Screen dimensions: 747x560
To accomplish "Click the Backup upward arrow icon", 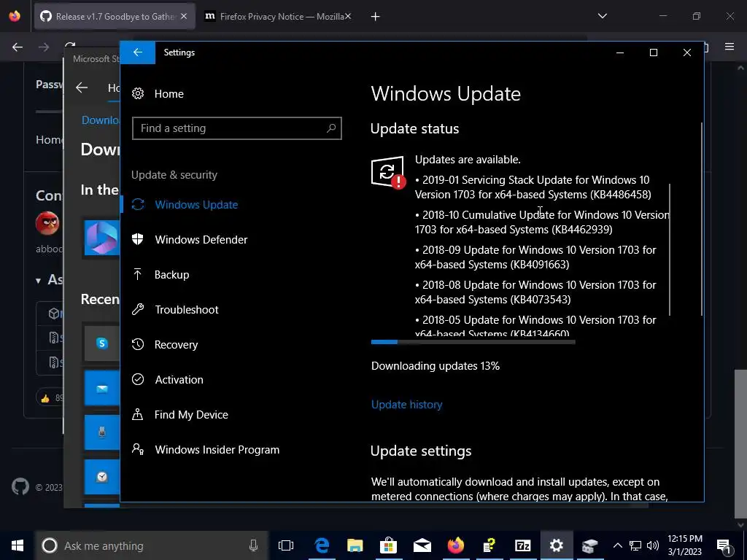I will coord(138,274).
